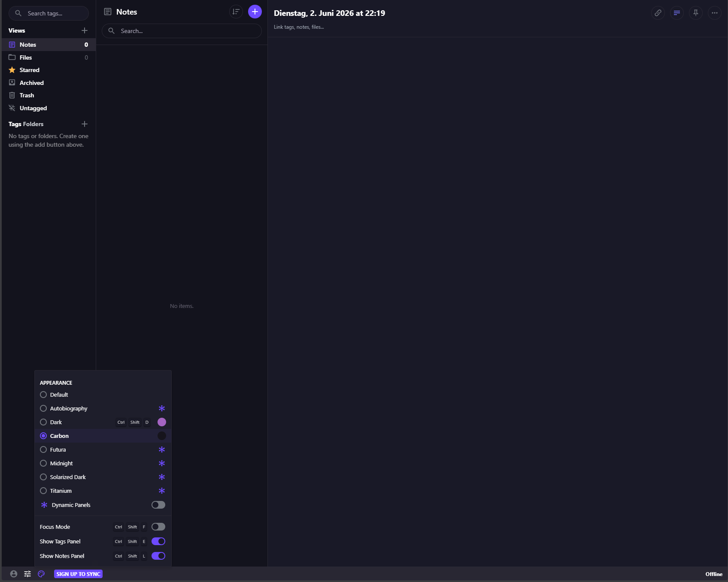
Task: Turn off Show Notes Panel switch
Action: (158, 556)
